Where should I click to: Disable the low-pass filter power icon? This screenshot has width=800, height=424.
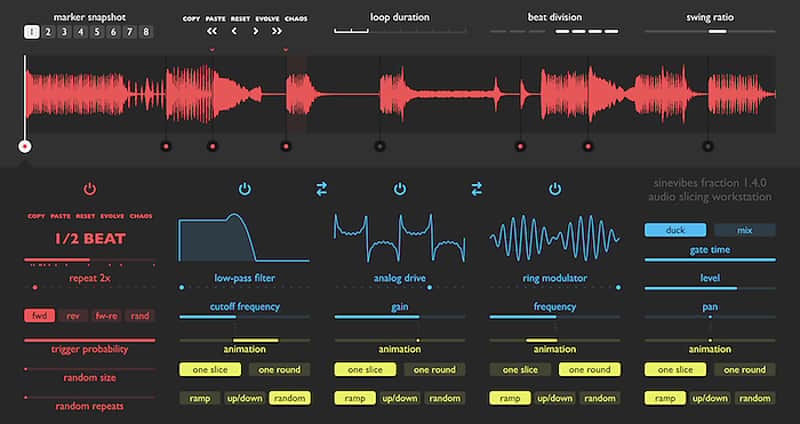point(245,189)
